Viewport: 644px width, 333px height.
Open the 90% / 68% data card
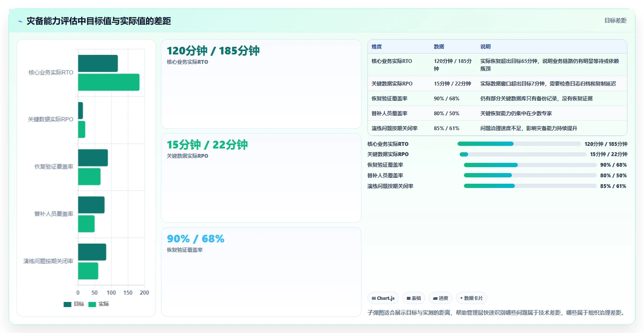[x=261, y=272]
